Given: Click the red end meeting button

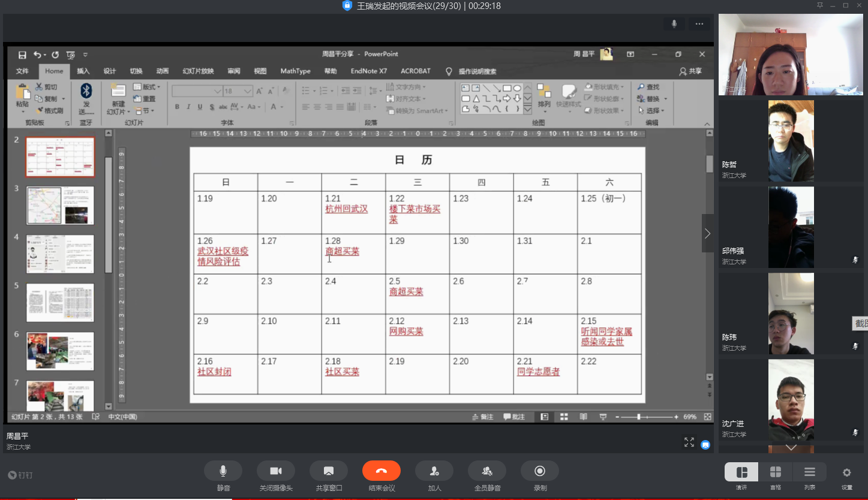Looking at the screenshot, I should click(x=381, y=471).
